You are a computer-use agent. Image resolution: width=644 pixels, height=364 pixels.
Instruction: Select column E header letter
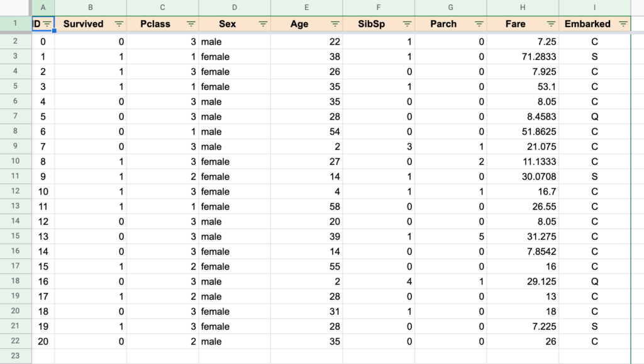point(306,8)
